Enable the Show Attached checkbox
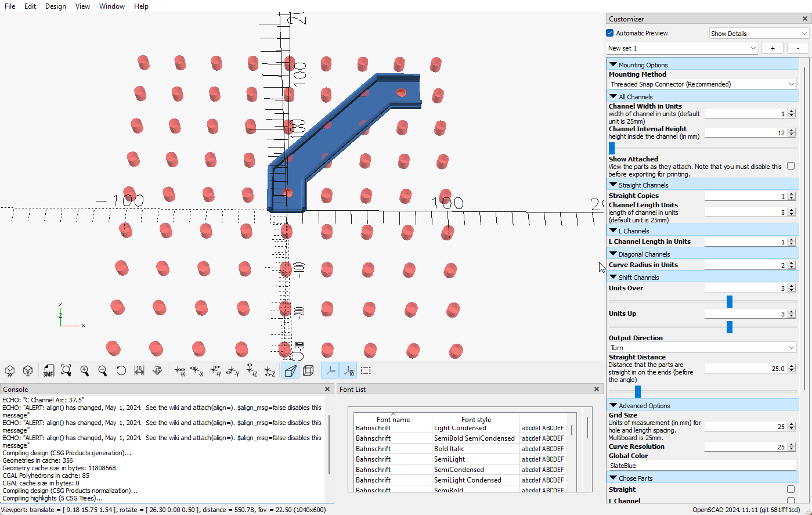 [x=791, y=166]
